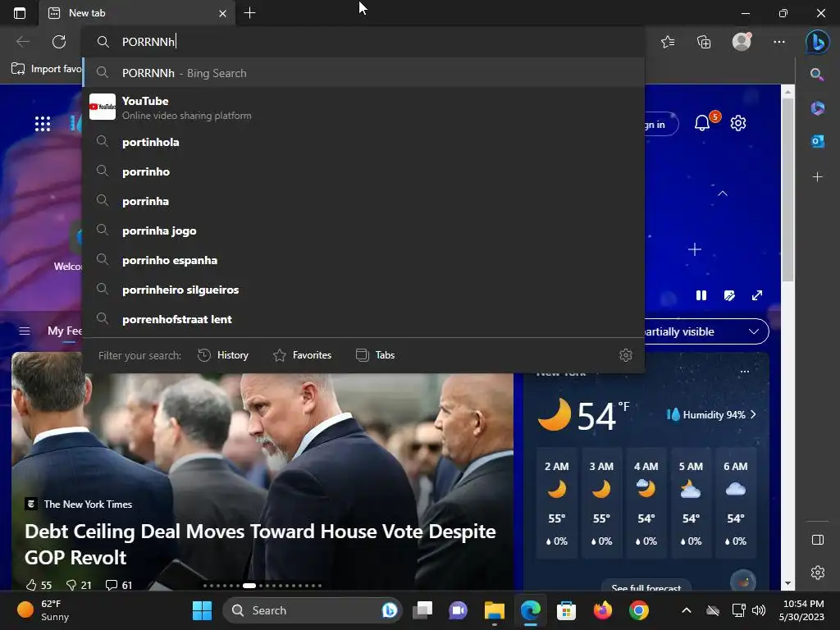Open sidebar settings gear at bottom
The image size is (840, 630).
[818, 572]
